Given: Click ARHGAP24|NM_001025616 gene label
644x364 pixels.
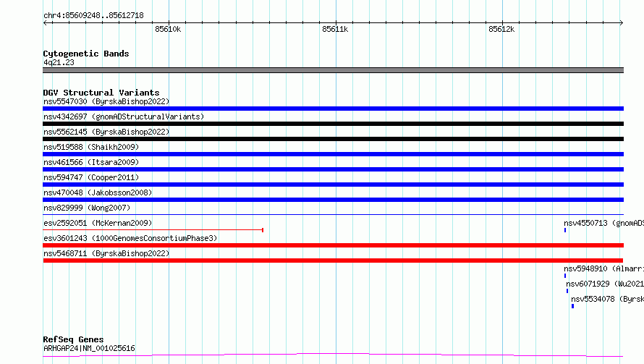Looking at the screenshot, I should (x=89, y=348).
